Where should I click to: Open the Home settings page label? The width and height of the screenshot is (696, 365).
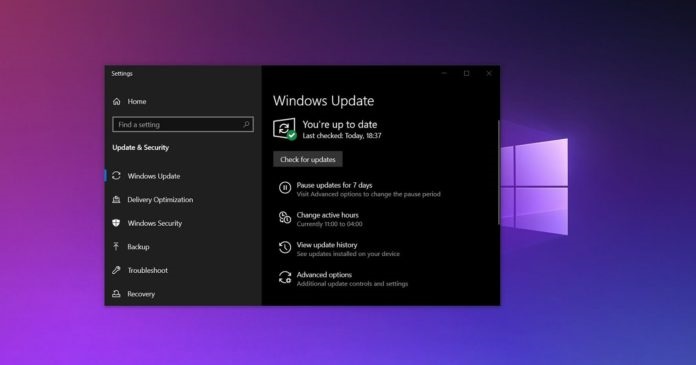point(137,102)
